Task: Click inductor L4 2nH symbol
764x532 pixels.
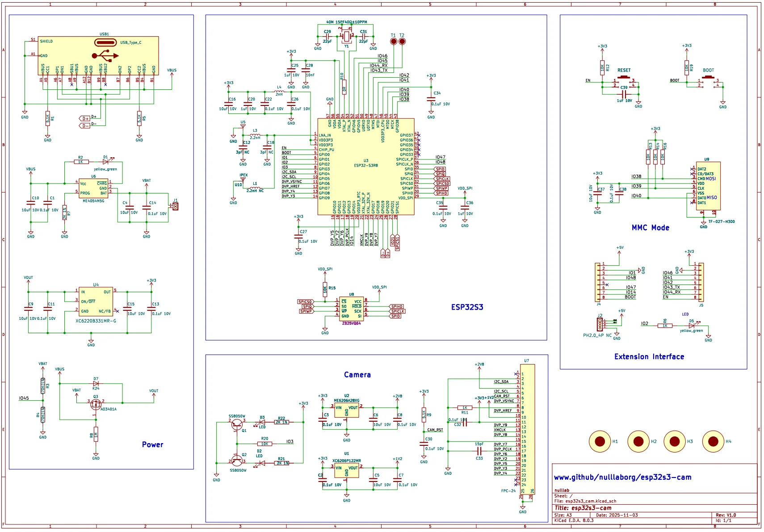Action: click(279, 92)
